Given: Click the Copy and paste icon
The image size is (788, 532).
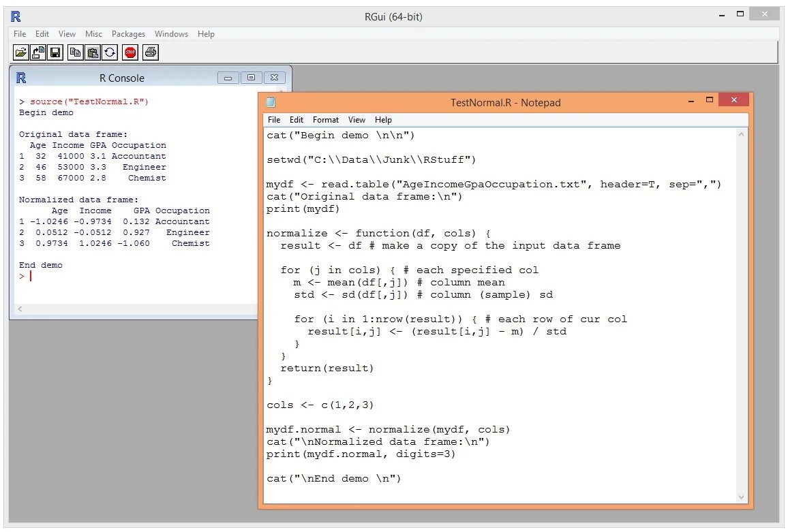Looking at the screenshot, I should 110,52.
